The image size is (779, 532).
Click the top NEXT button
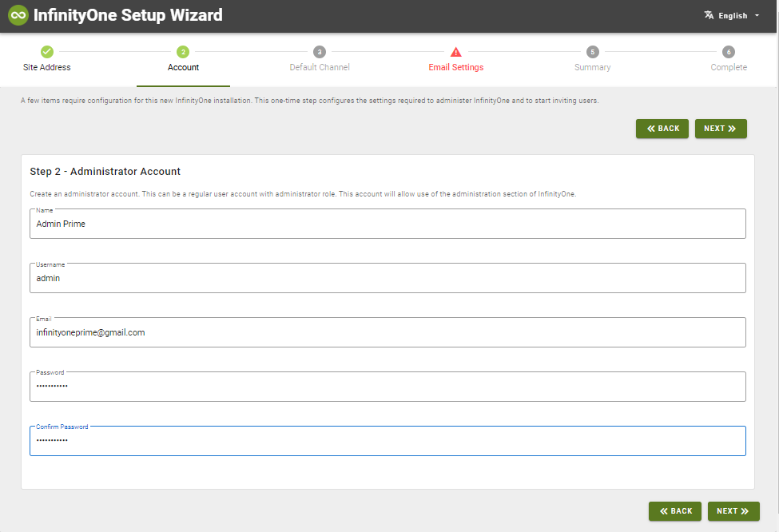coord(721,129)
